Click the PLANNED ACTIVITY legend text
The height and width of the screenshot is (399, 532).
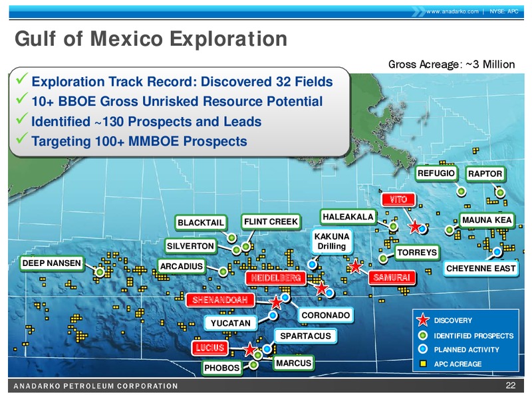coord(467,350)
